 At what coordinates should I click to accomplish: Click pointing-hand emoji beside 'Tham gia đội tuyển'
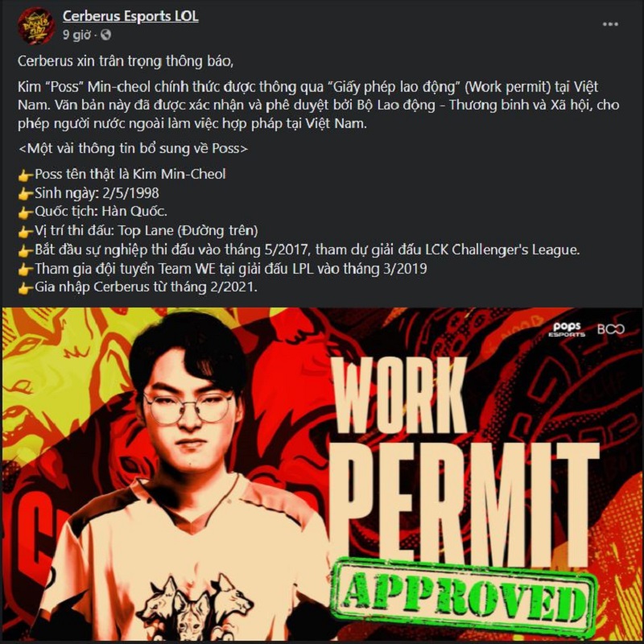(26, 270)
